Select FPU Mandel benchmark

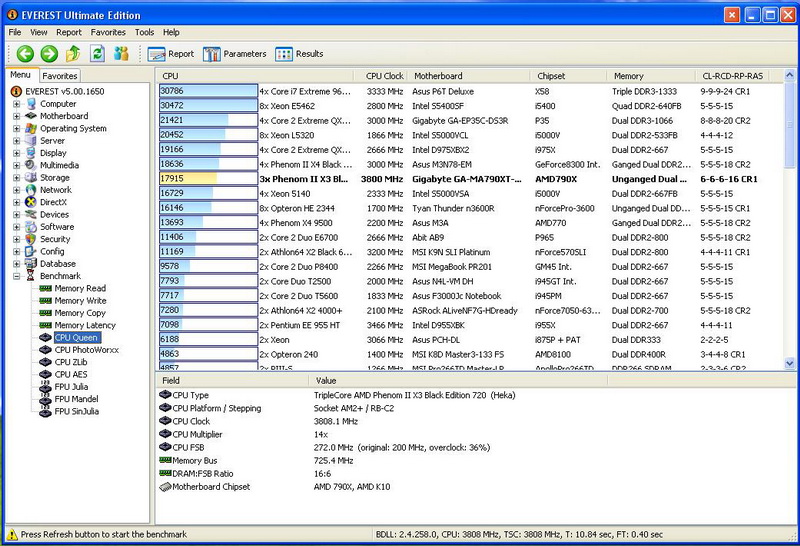(x=76, y=399)
